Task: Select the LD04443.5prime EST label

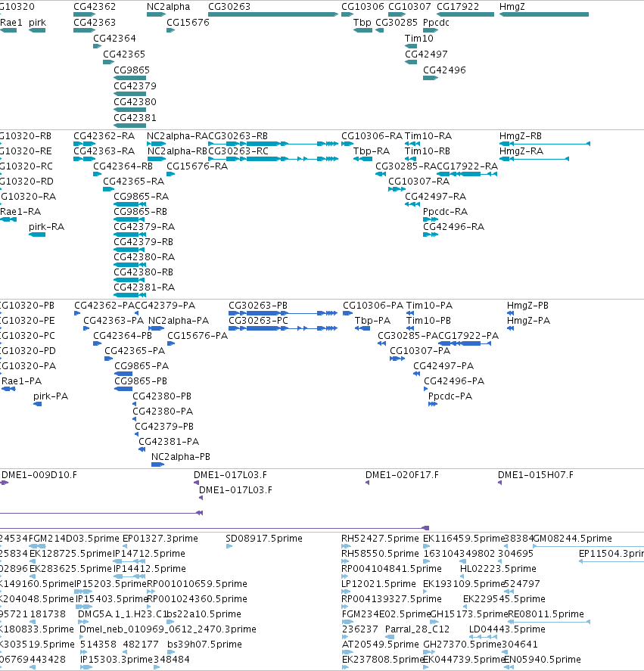Action: (508, 629)
